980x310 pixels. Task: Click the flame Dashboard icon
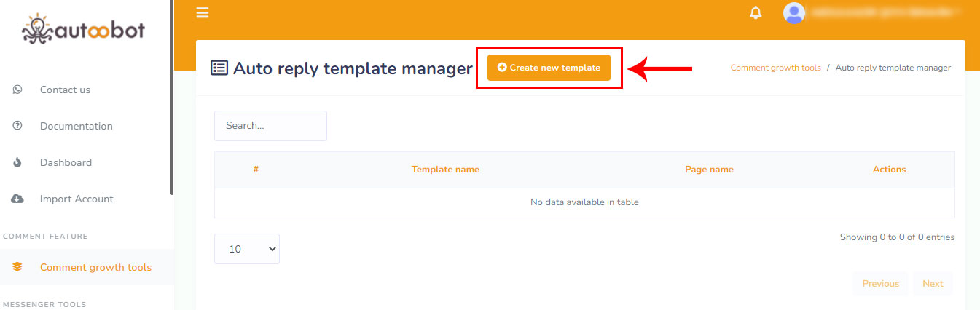coord(17,162)
